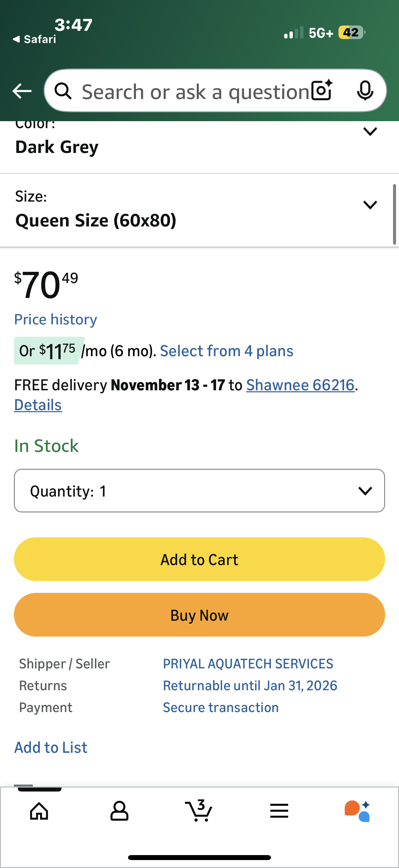Tap Add to Cart
Screen dimensions: 399x868
(x=199, y=559)
